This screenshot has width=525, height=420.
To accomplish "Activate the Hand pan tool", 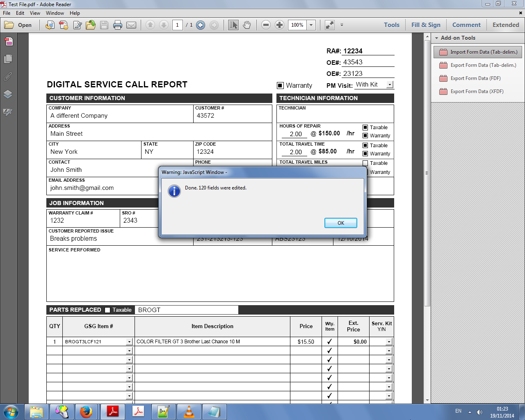I will pyautogui.click(x=247, y=25).
